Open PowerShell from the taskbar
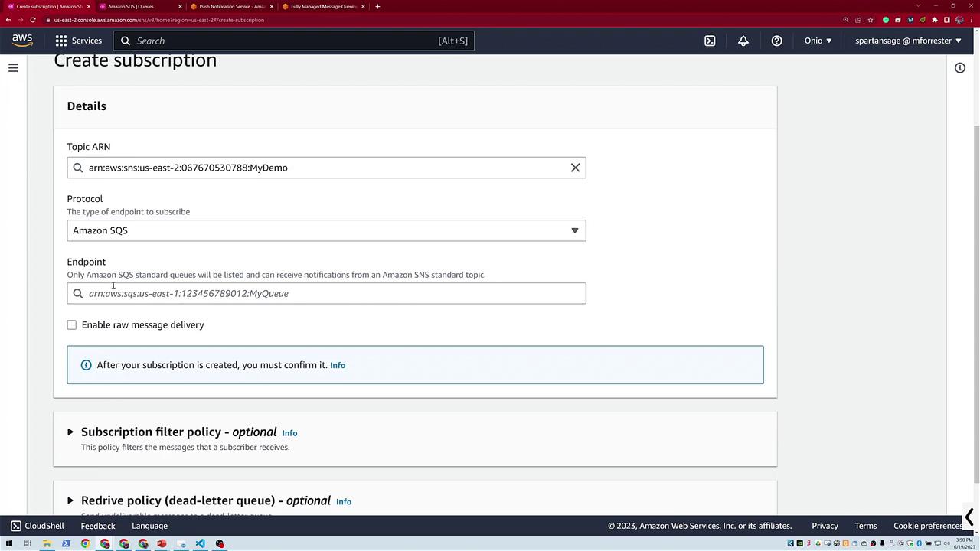This screenshot has height=551, width=980. tap(66, 544)
